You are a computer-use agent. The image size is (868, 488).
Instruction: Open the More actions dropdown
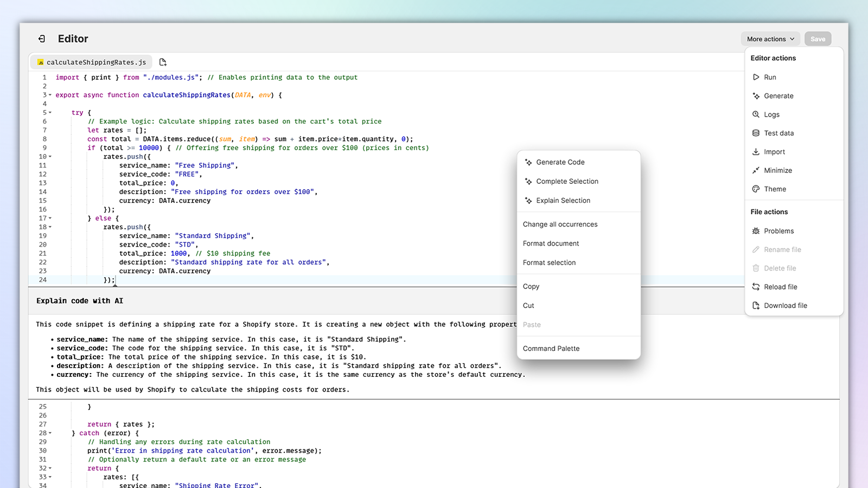(770, 39)
